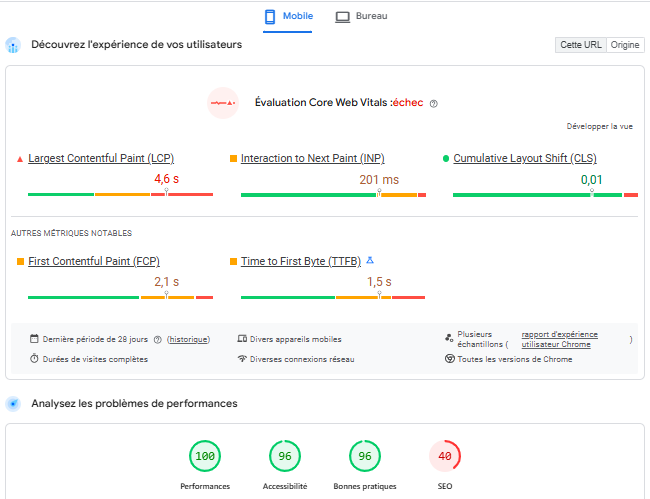Toggle data view to Cette URL
Viewport: 650px width, 499px height.
tap(581, 45)
